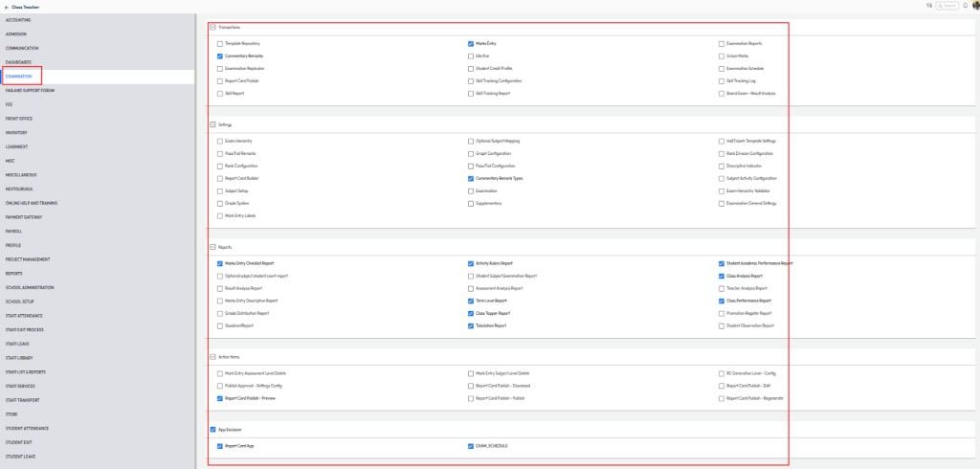Viewport: 980px width, 469px height.
Task: Click the graduation cap icon in header
Action: click(928, 6)
